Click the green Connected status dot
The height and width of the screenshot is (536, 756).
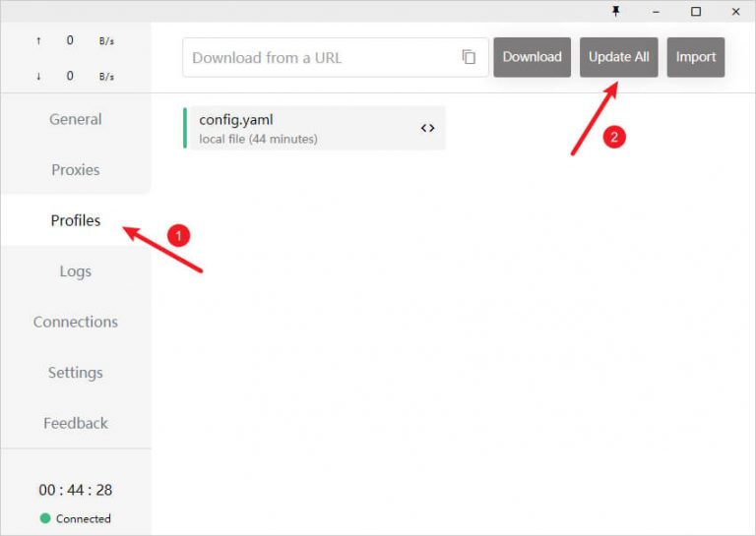point(45,518)
